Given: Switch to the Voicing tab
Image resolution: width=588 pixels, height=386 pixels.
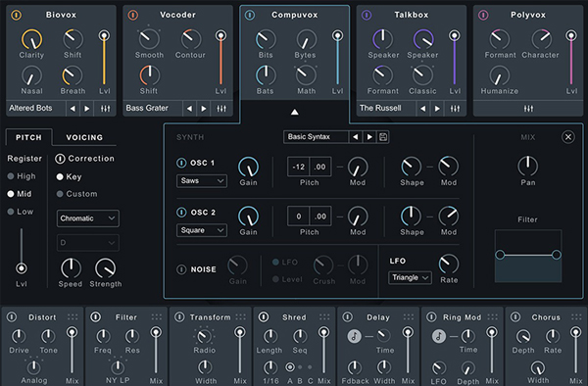Looking at the screenshot, I should click(84, 137).
